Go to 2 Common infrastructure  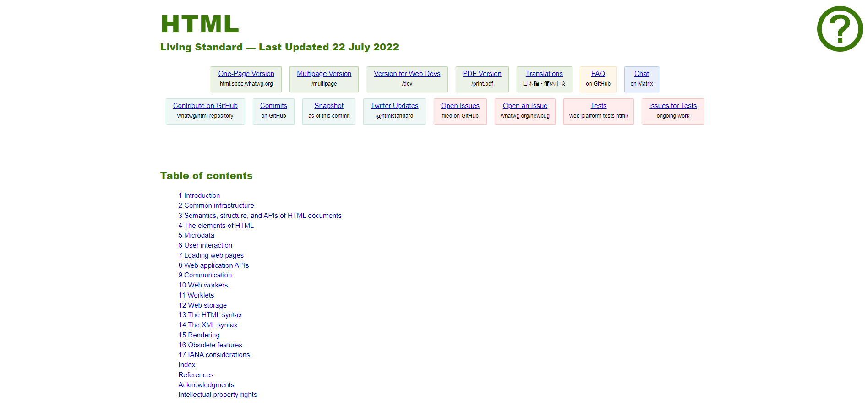pos(216,206)
